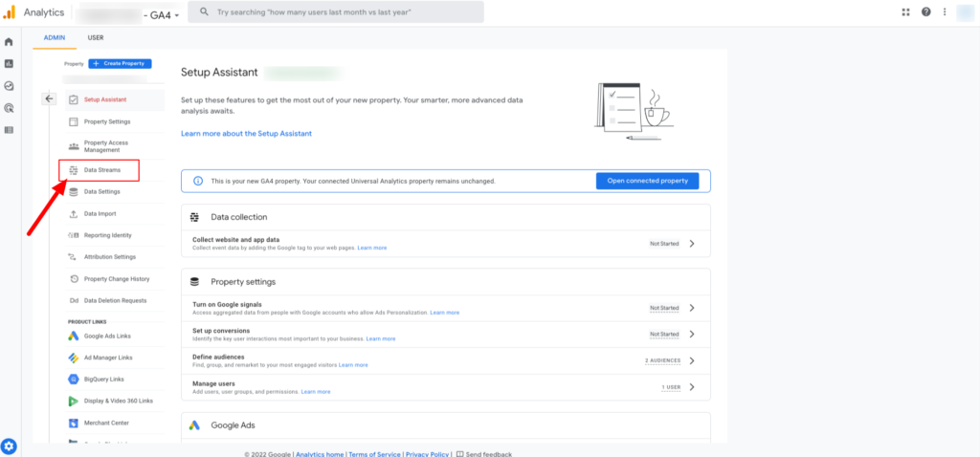
Task: Click the Reporting Identity icon
Action: point(73,235)
